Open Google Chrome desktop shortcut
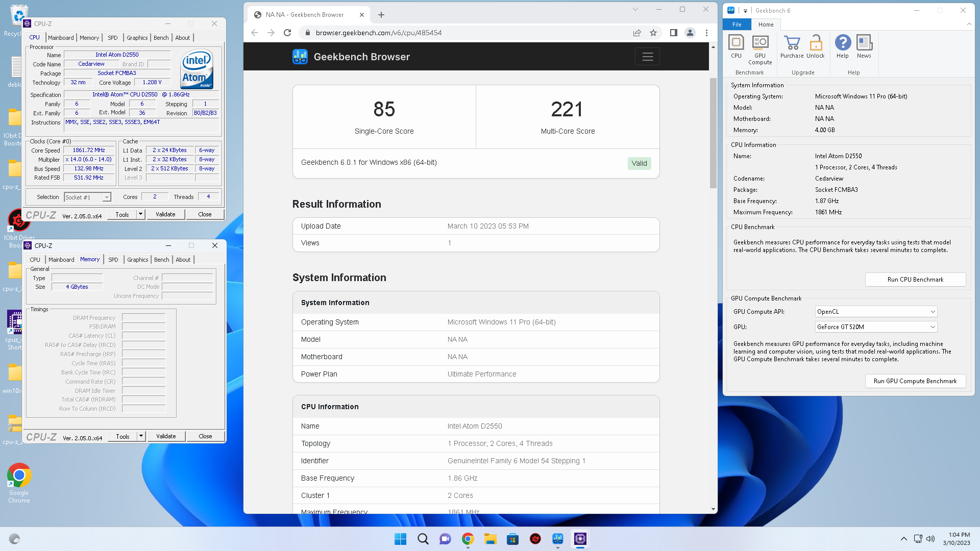Screen dimensions: 980x551 tap(19, 483)
